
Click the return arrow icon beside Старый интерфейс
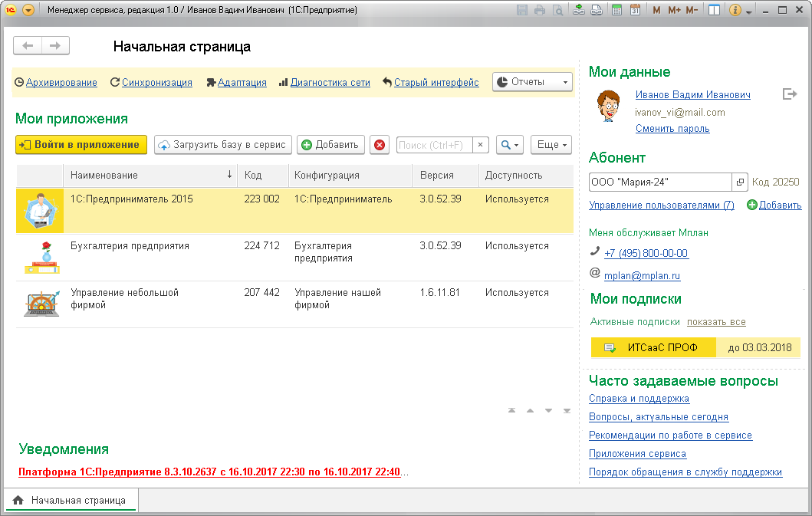tap(387, 82)
